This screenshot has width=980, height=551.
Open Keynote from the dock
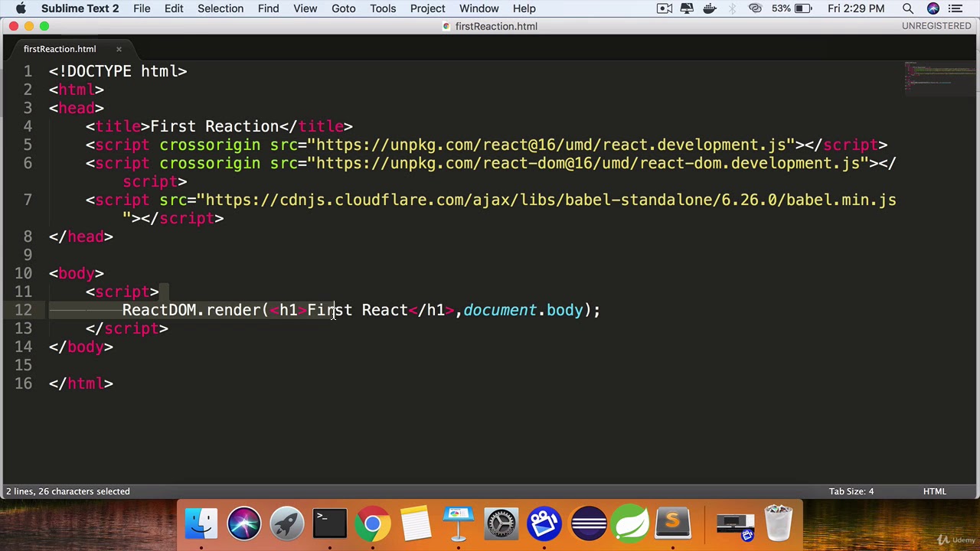459,523
